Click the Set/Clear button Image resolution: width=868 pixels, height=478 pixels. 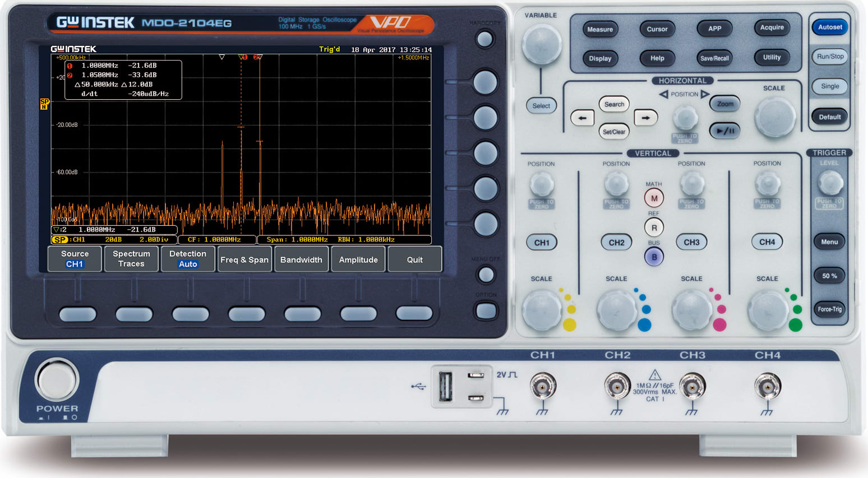pyautogui.click(x=614, y=132)
